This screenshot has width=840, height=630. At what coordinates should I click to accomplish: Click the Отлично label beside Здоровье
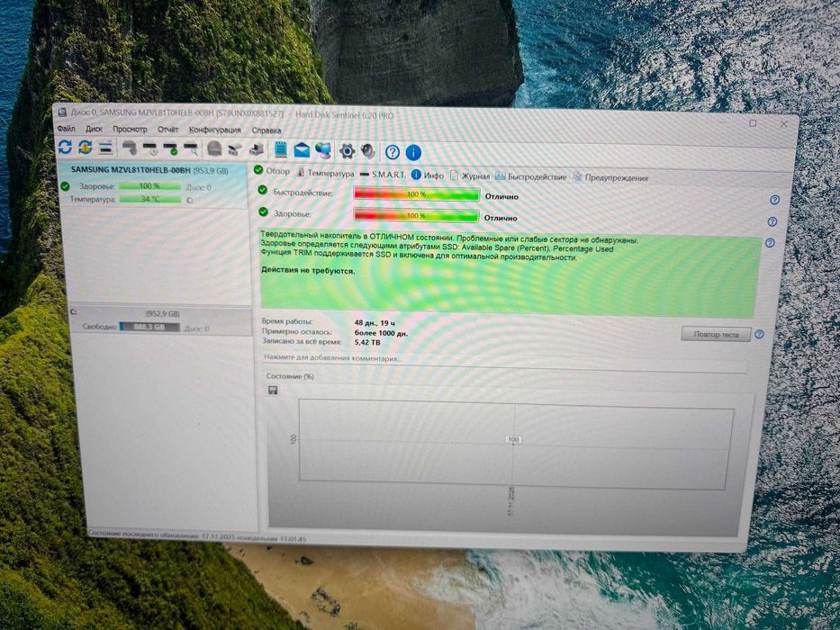(x=501, y=218)
